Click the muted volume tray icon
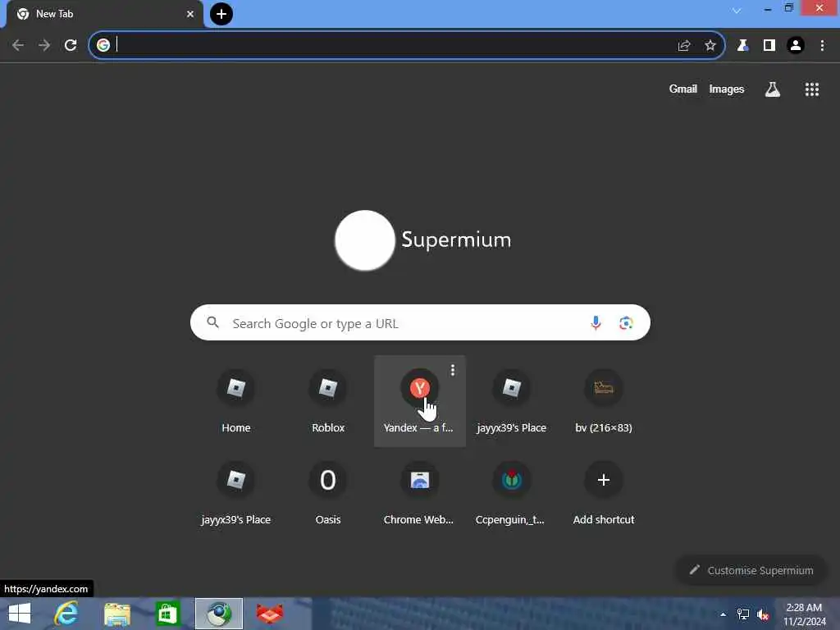This screenshot has height=630, width=840. [763, 614]
